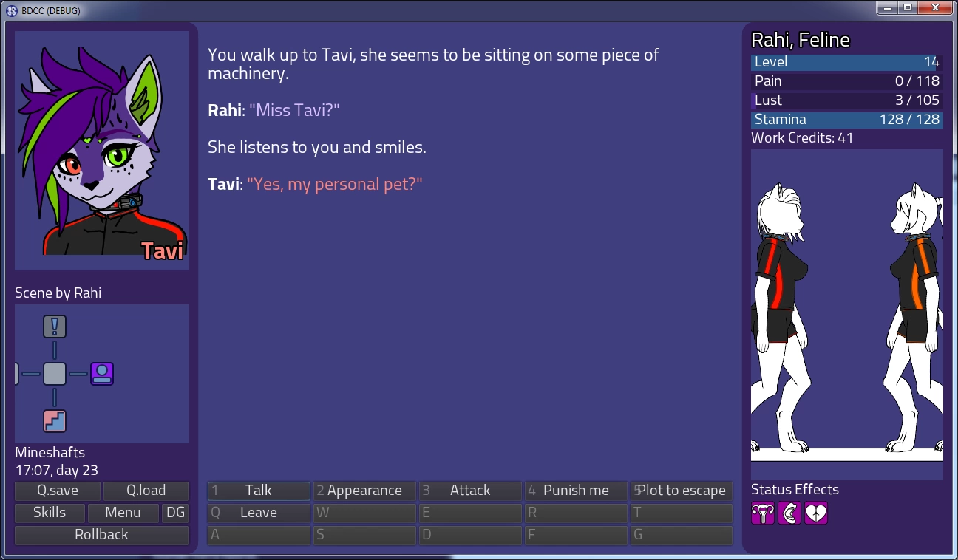This screenshot has height=560, width=958.
Task: Choose the Attack action
Action: tap(470, 491)
